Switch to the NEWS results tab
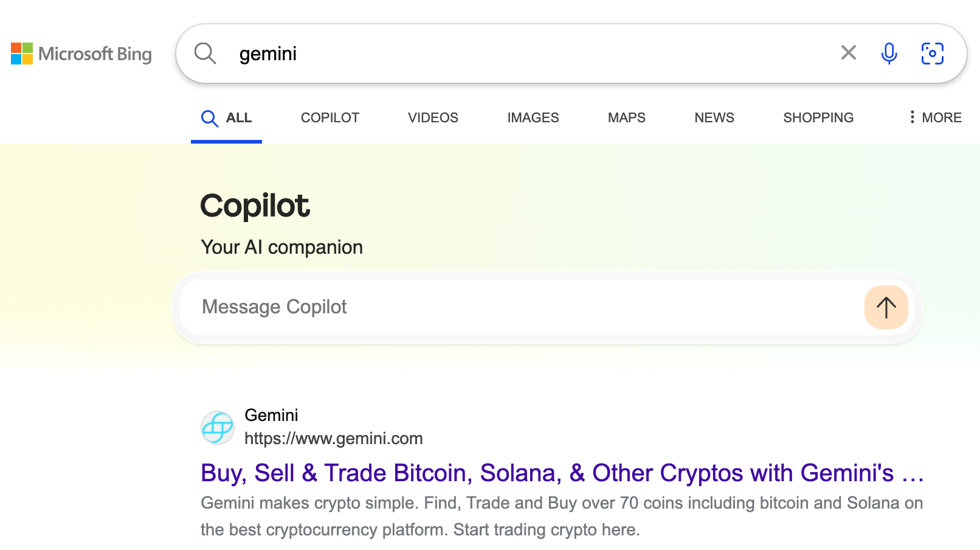This screenshot has width=980, height=550. [714, 117]
